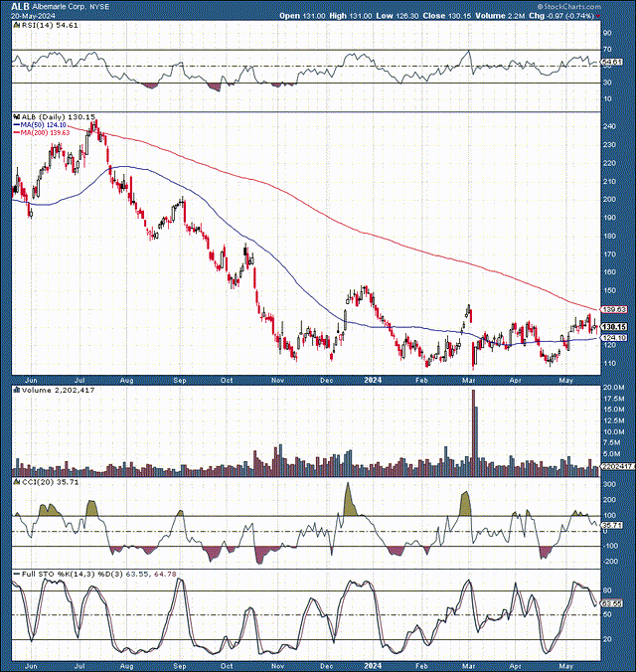Click the Chg -0.97 (-0.74%) value
Image resolution: width=636 pixels, height=672 pixels.
[x=561, y=16]
